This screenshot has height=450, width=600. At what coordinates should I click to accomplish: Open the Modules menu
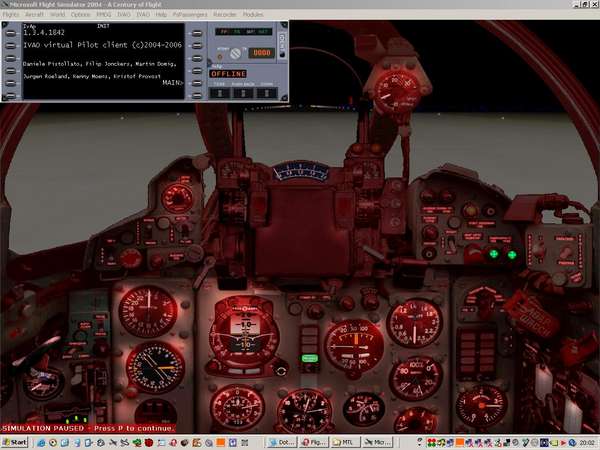(253, 15)
